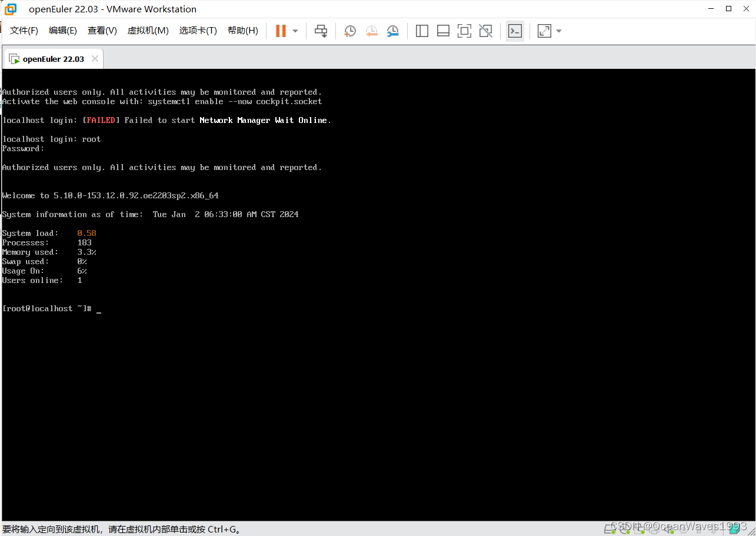Click the revert to snapshot icon

click(x=371, y=31)
